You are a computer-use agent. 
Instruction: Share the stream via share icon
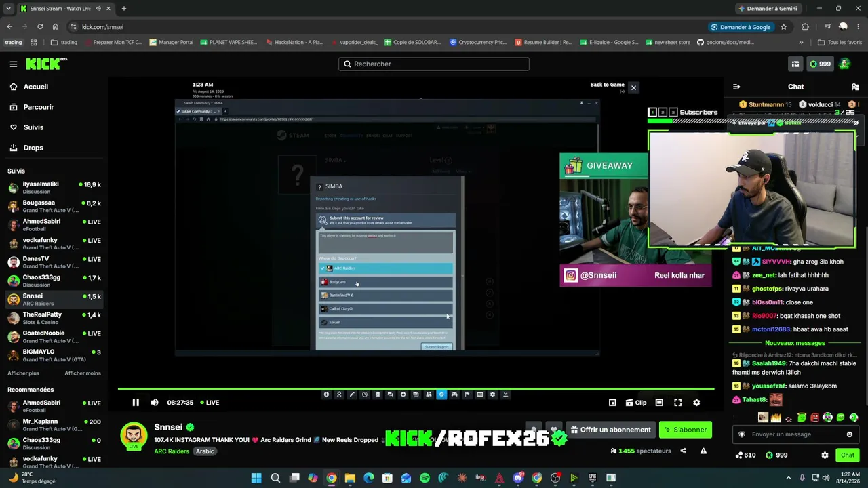click(x=683, y=451)
